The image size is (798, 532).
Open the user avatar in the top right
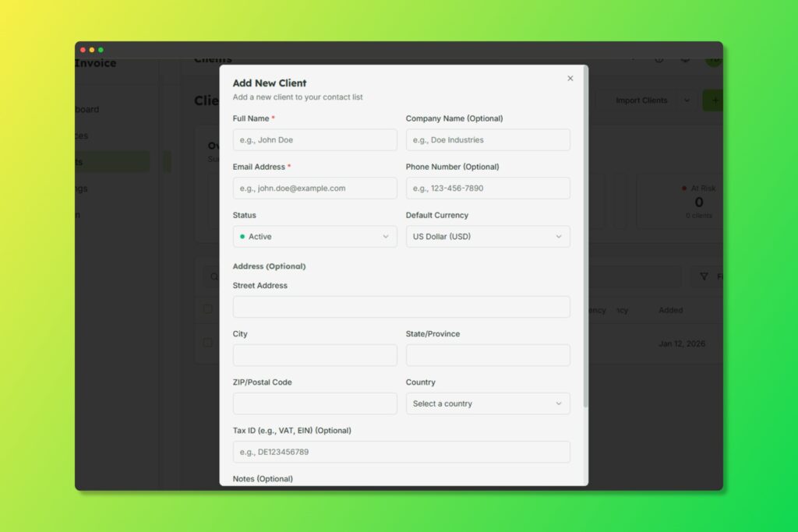(713, 58)
